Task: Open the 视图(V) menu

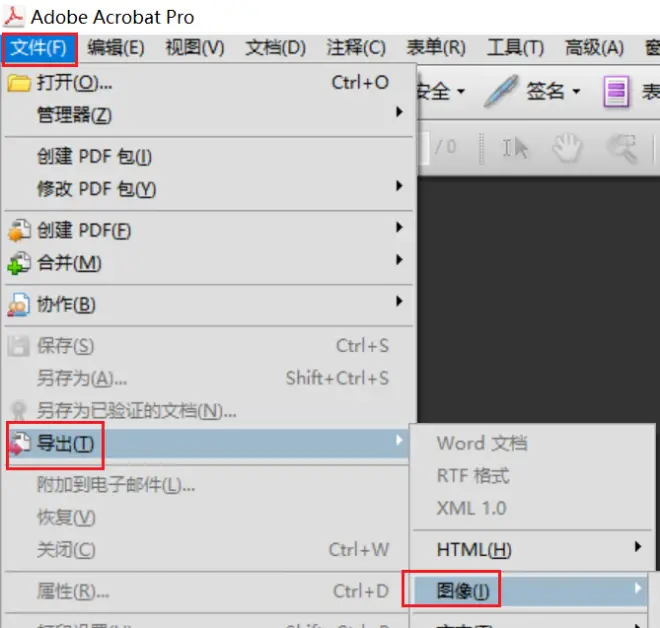Action: tap(195, 48)
